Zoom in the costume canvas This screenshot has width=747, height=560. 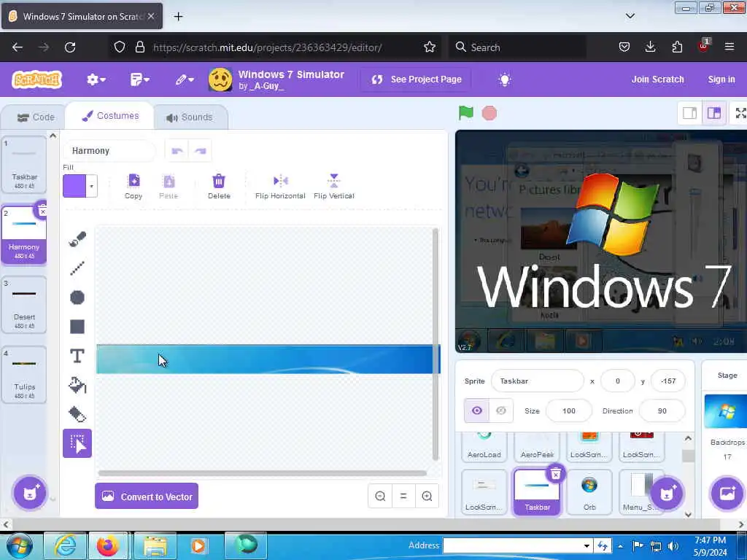click(427, 496)
